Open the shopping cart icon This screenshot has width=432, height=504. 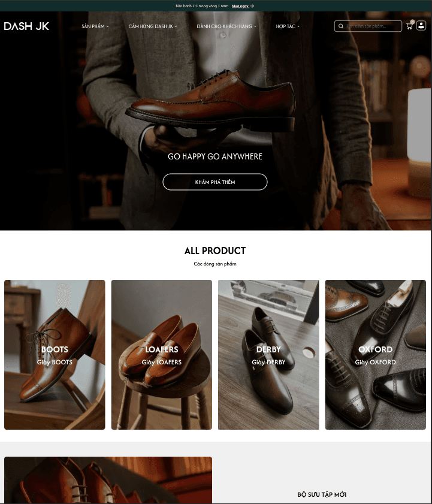409,26
